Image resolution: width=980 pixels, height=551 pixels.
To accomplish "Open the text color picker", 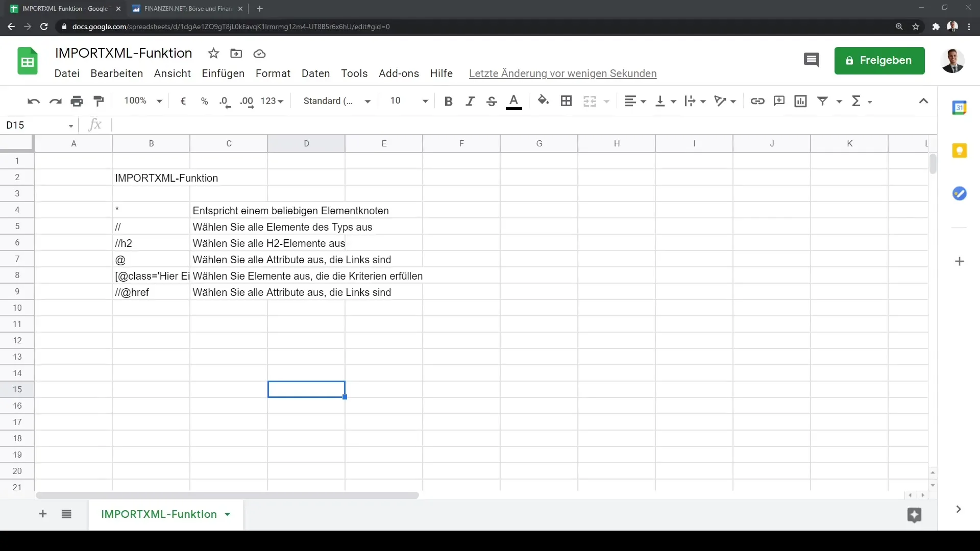I will click(x=513, y=102).
